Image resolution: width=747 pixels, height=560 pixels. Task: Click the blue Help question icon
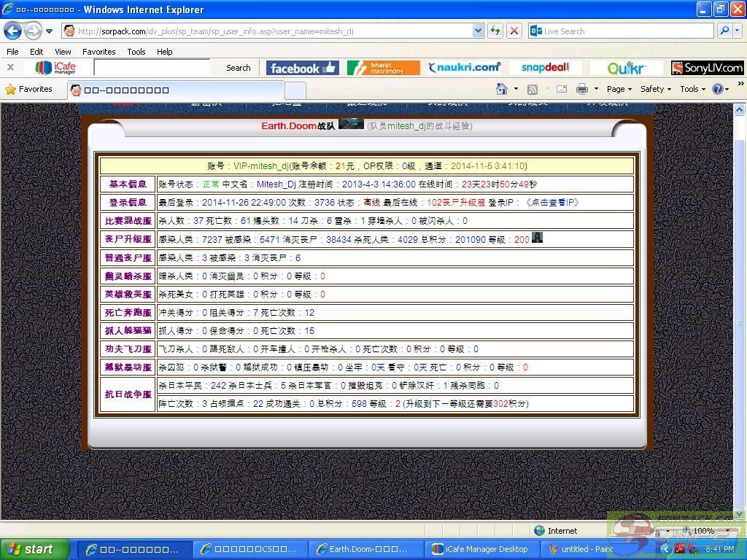coord(718,89)
